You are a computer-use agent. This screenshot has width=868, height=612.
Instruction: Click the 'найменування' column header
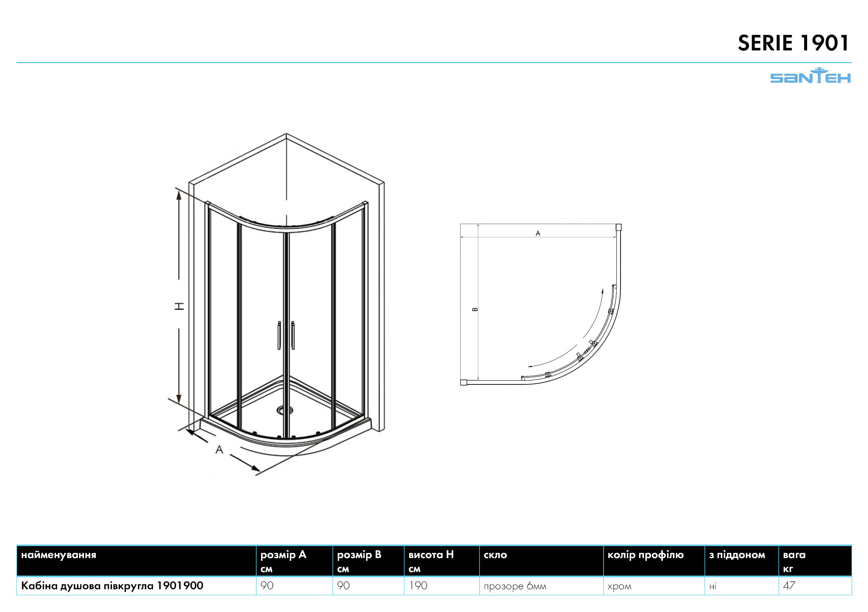click(58, 555)
